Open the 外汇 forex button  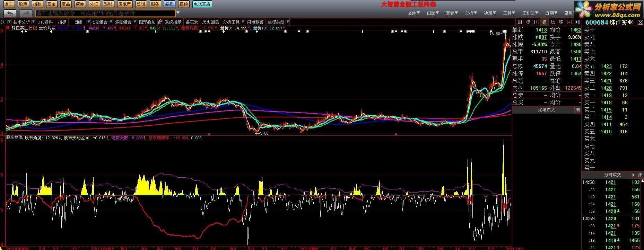pos(94,4)
